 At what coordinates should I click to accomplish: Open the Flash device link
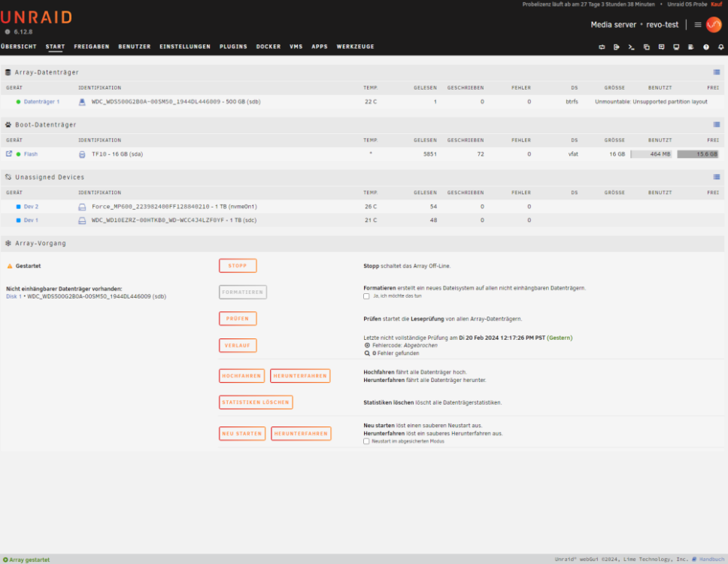click(x=31, y=154)
